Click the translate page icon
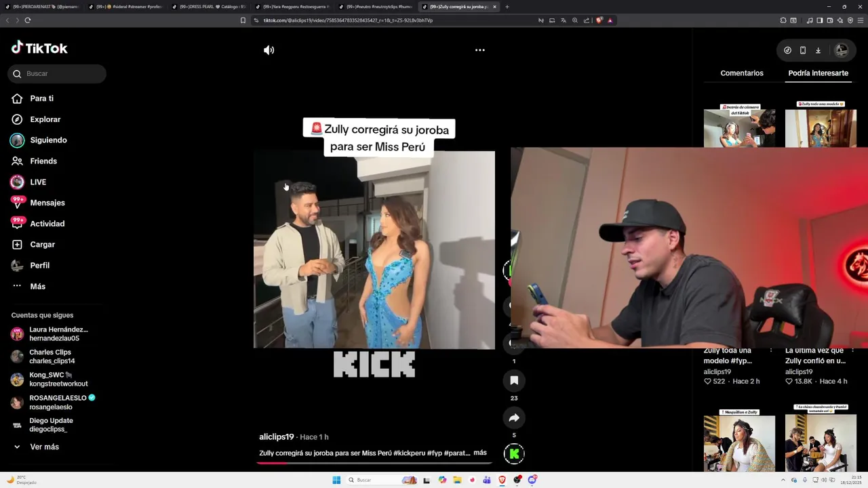Image resolution: width=868 pixels, height=488 pixels. coord(564,20)
